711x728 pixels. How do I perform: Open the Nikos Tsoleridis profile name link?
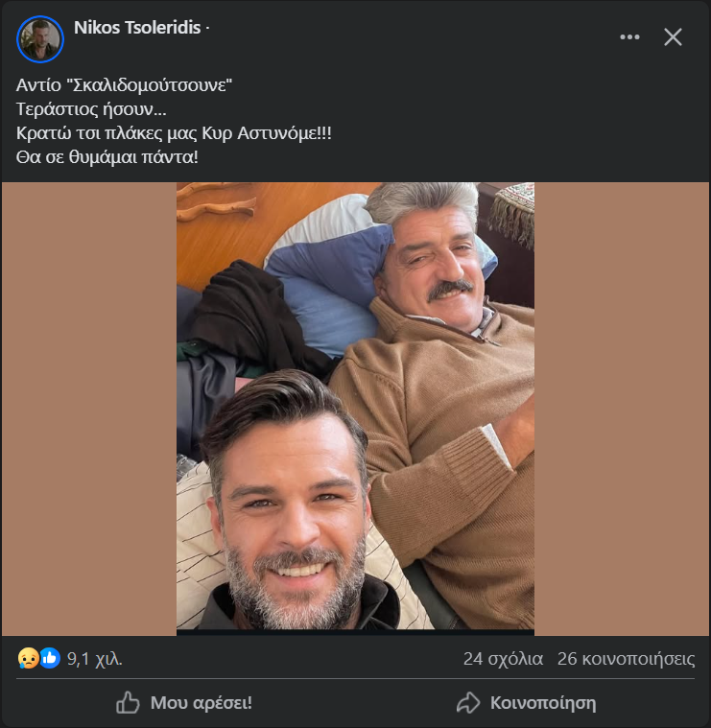pos(137,28)
